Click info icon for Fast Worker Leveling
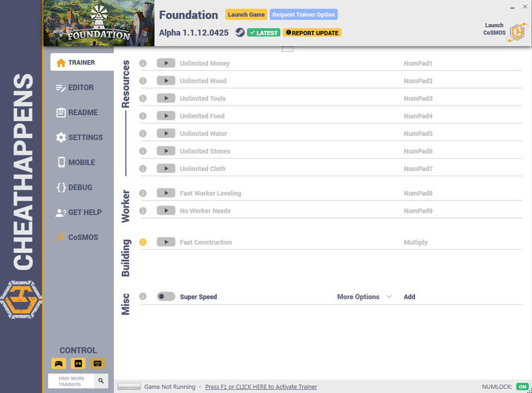This screenshot has height=393, width=532. pyautogui.click(x=143, y=193)
